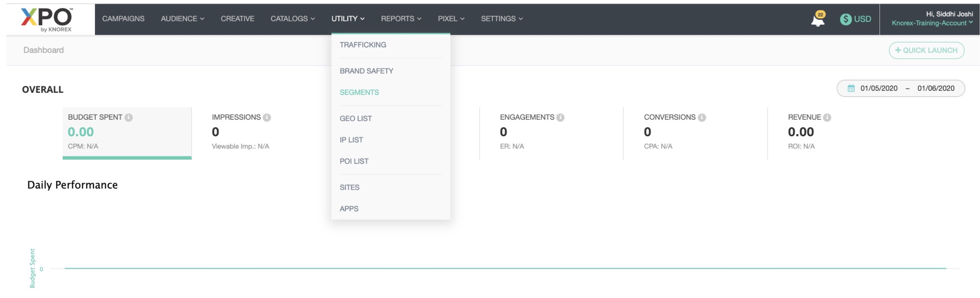The image size is (980, 298).
Task: Open Geo List from Utility menu
Action: (x=355, y=119)
